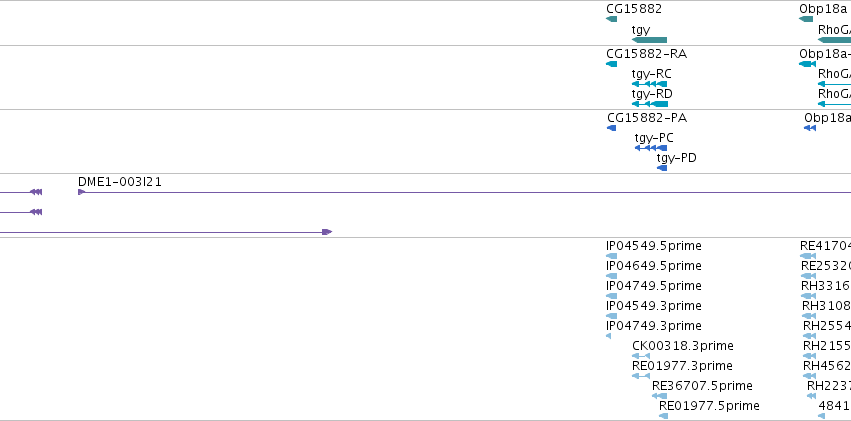Click the RE01977.3prime label text
The image size is (851, 421).
tap(682, 366)
